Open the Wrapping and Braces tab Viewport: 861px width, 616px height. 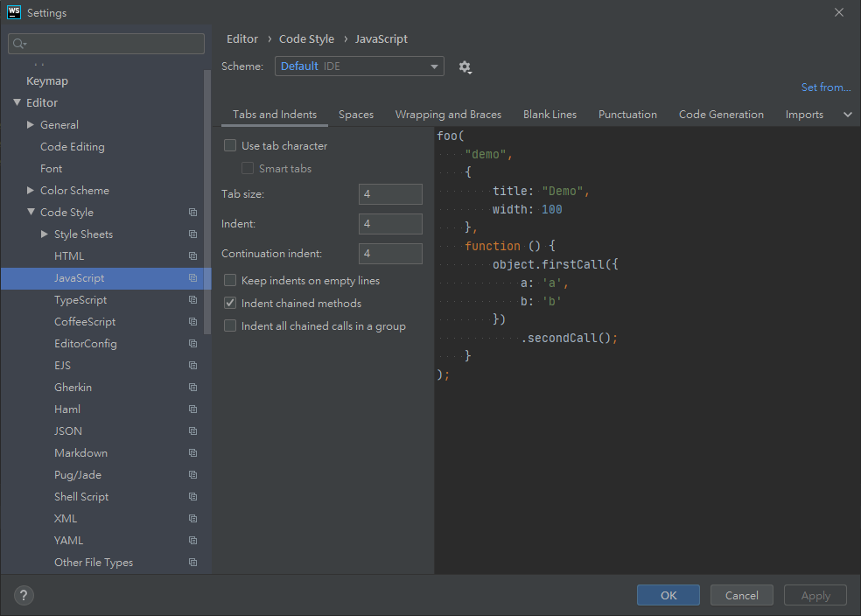point(448,115)
